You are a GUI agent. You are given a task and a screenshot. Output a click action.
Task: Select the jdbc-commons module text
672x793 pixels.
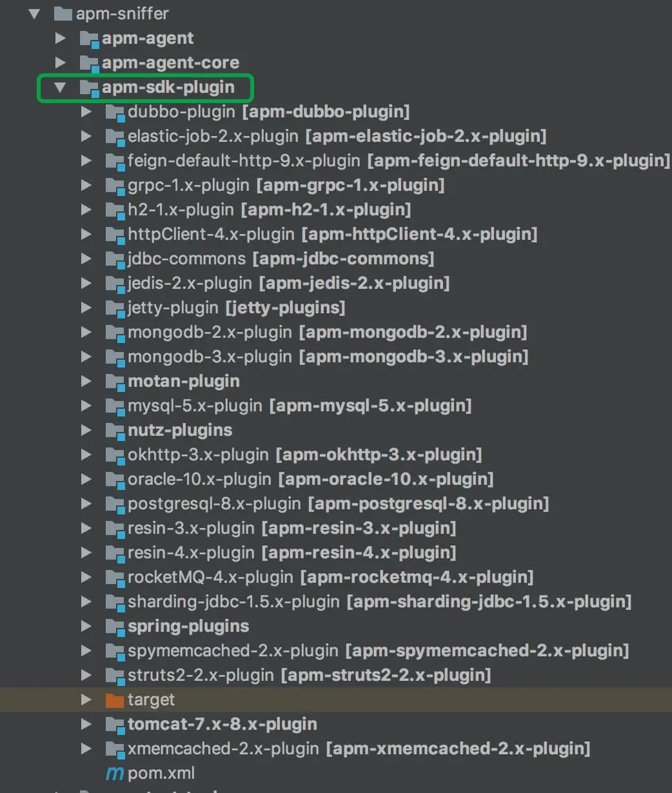tap(281, 259)
